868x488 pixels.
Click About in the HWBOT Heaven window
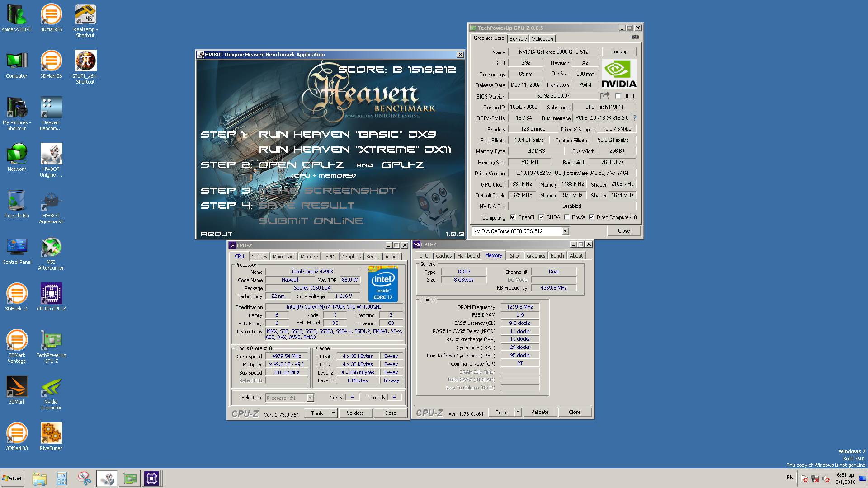(x=217, y=234)
